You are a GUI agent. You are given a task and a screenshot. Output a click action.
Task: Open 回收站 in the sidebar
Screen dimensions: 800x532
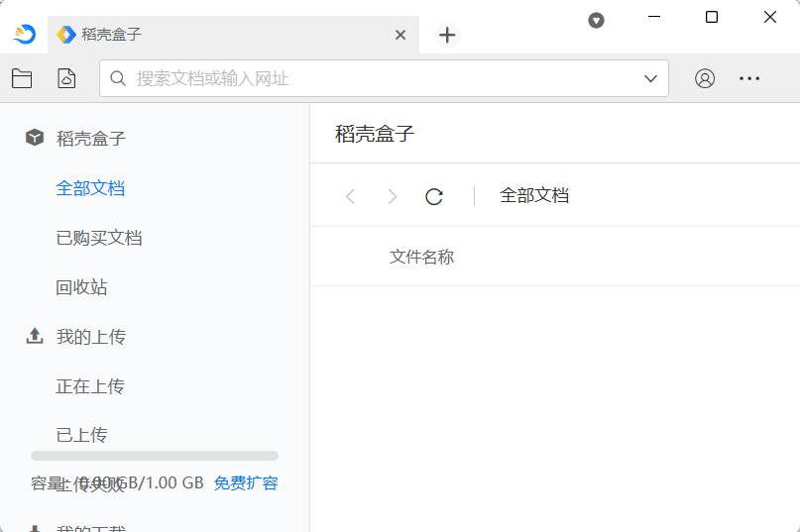coord(81,287)
